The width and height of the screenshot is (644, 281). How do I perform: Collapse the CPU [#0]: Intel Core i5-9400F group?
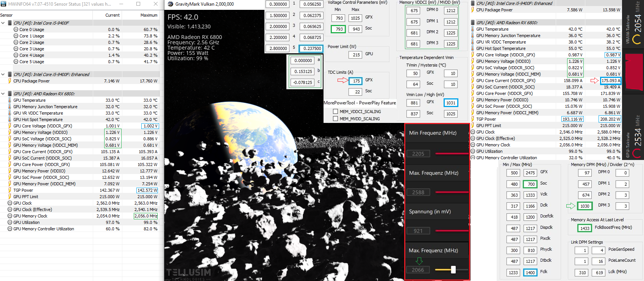(x=3, y=23)
